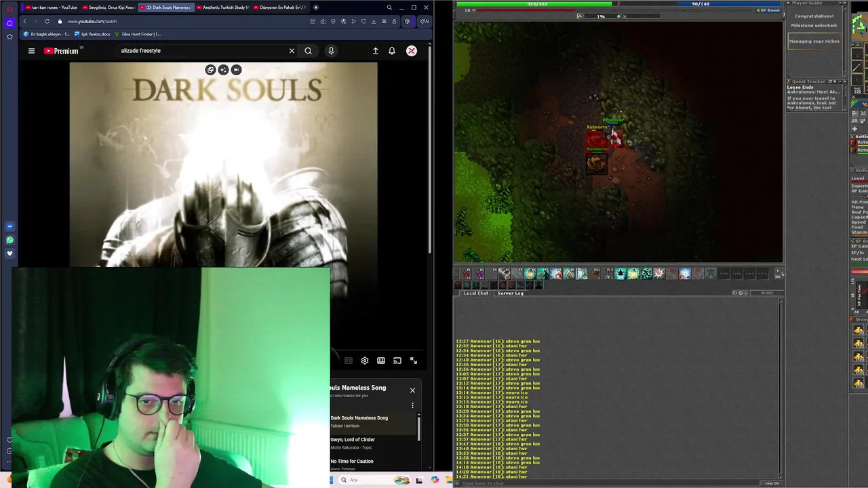Toggle theater mode on the video player
The width and height of the screenshot is (868, 488).
click(x=381, y=361)
